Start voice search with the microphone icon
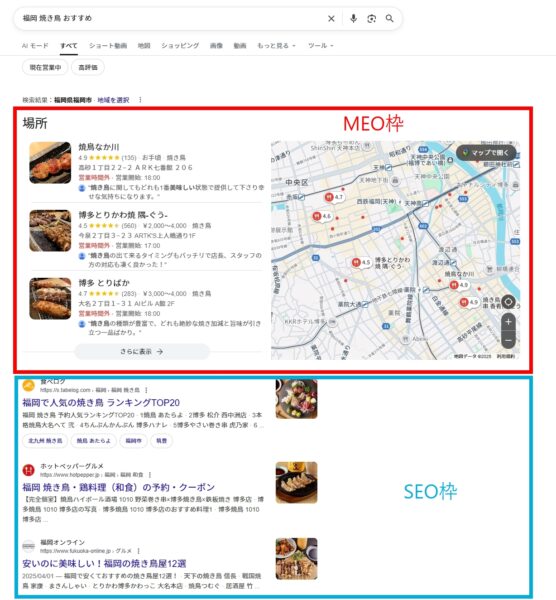The height and width of the screenshot is (600, 556). tap(353, 18)
